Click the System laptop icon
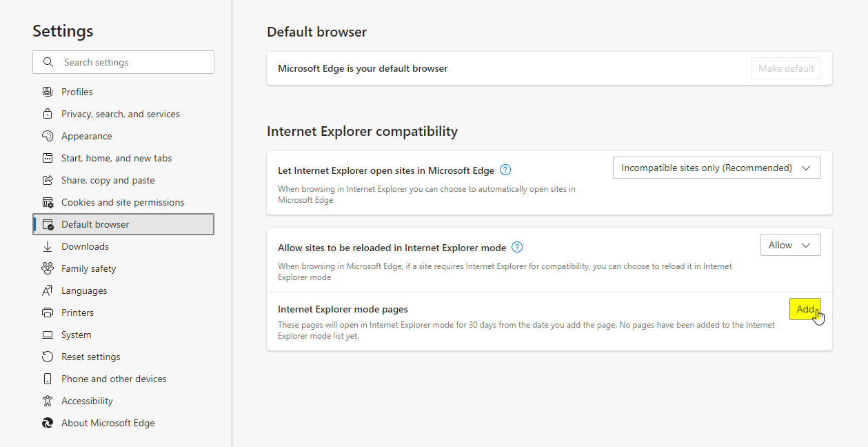Viewport: 868px width, 447px height. point(48,335)
